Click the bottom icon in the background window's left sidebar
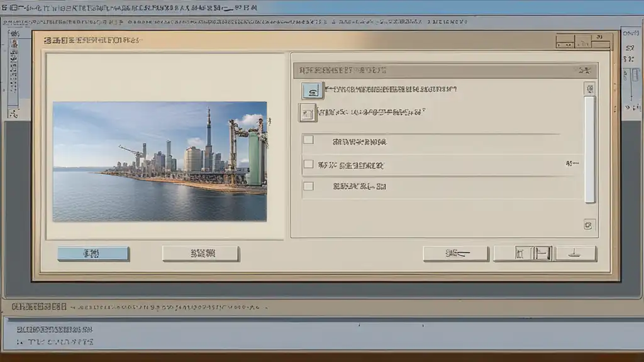The height and width of the screenshot is (362, 644). (x=14, y=114)
